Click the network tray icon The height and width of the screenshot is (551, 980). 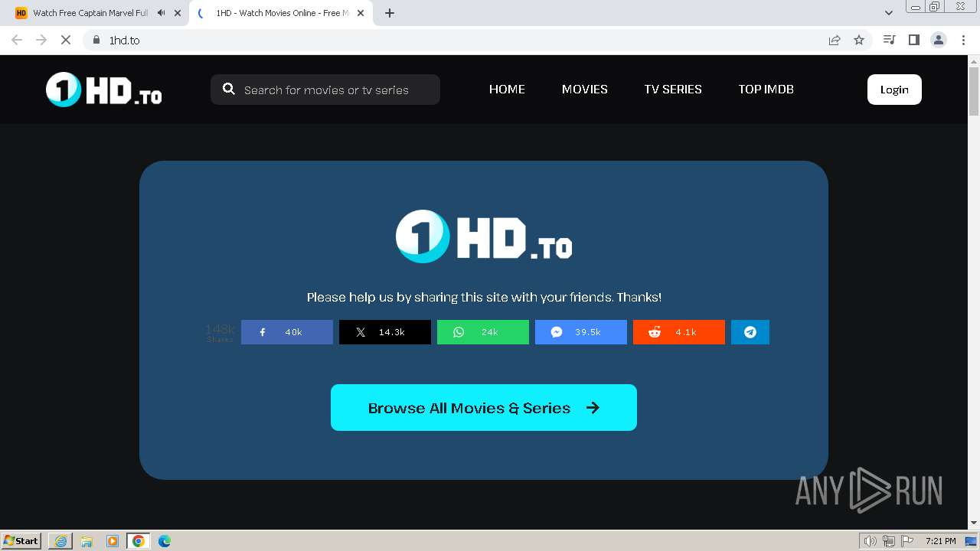[x=889, y=541]
